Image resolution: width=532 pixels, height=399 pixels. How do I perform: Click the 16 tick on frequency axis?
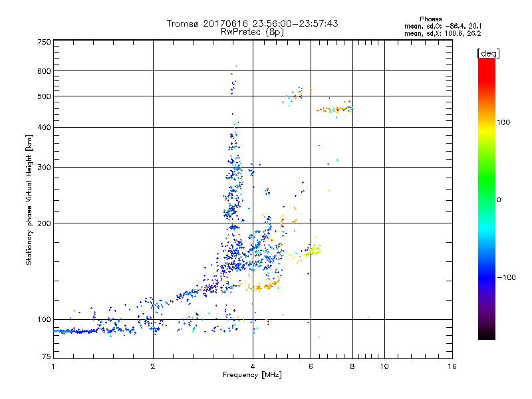[x=452, y=366]
